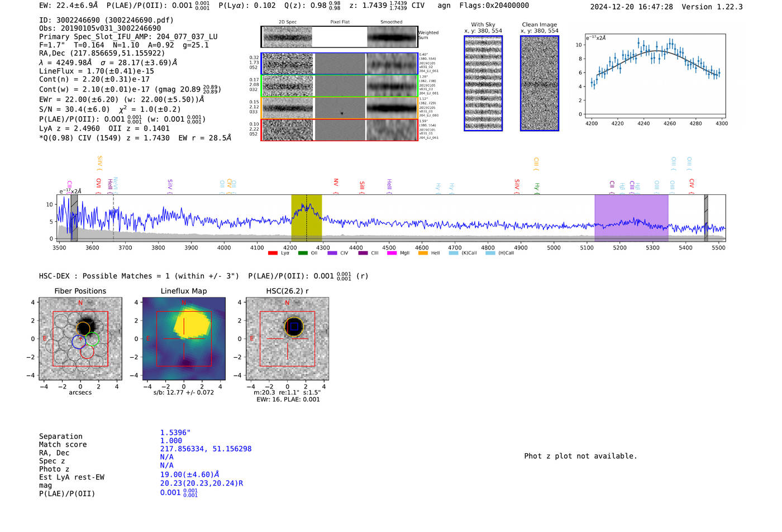Screen dimensions: 782x532
Task: Click the MgII magenta legend swatch
Action: (392, 253)
